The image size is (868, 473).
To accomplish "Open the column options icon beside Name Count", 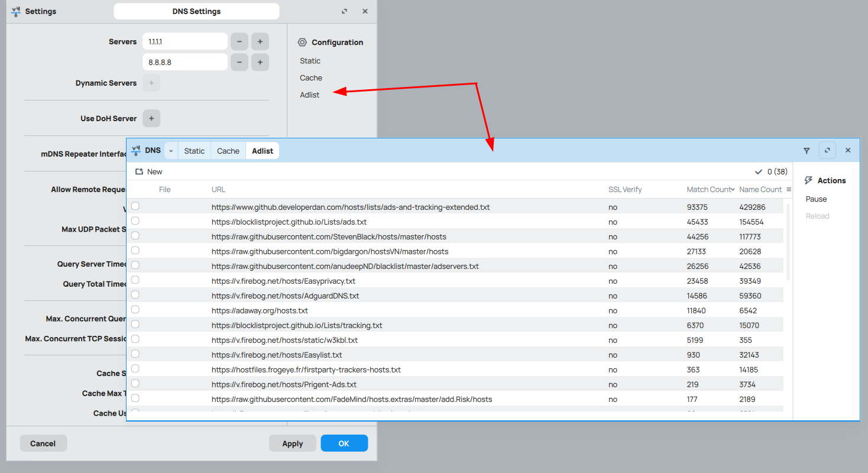I will pyautogui.click(x=789, y=189).
